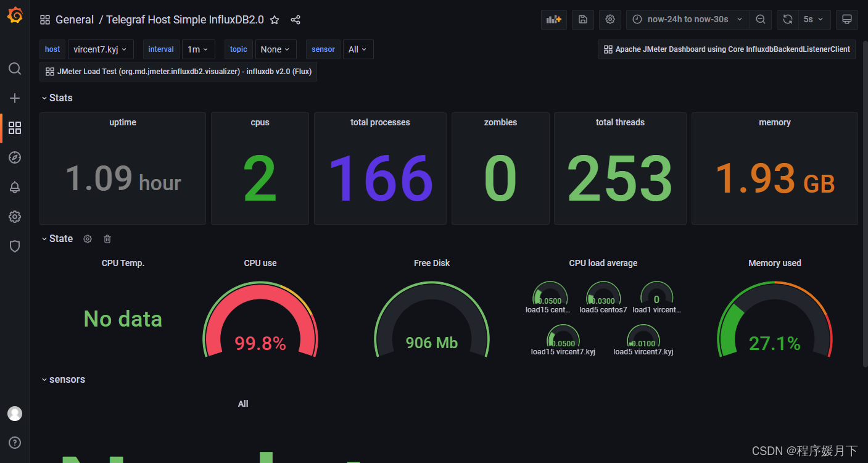Open the sensor dropdown showing All
The height and width of the screenshot is (463, 868).
[x=358, y=49]
